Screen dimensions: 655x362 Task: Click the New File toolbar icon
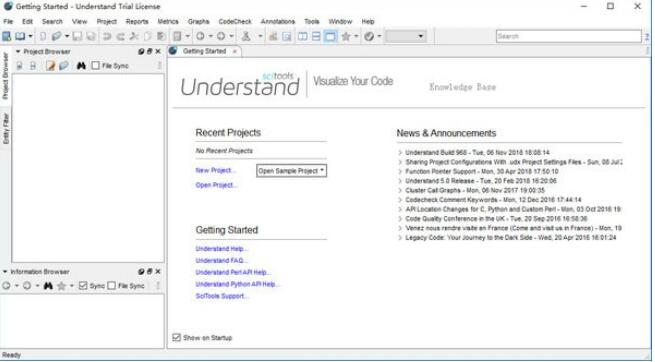[x=43, y=36]
